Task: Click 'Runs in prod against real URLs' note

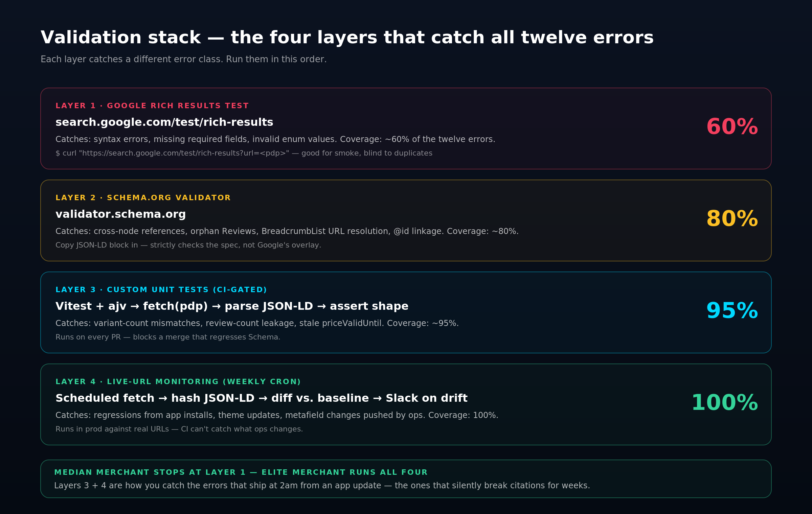Action: click(179, 429)
